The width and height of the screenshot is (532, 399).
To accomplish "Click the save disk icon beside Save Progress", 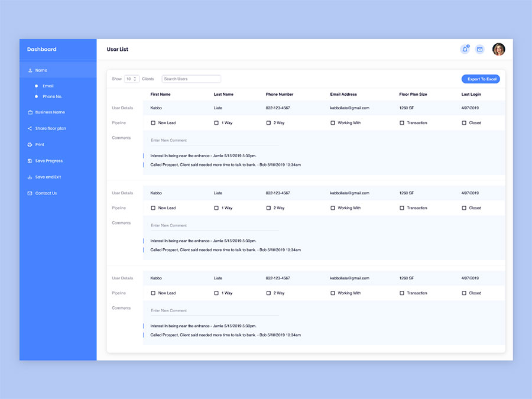I will [x=30, y=161].
